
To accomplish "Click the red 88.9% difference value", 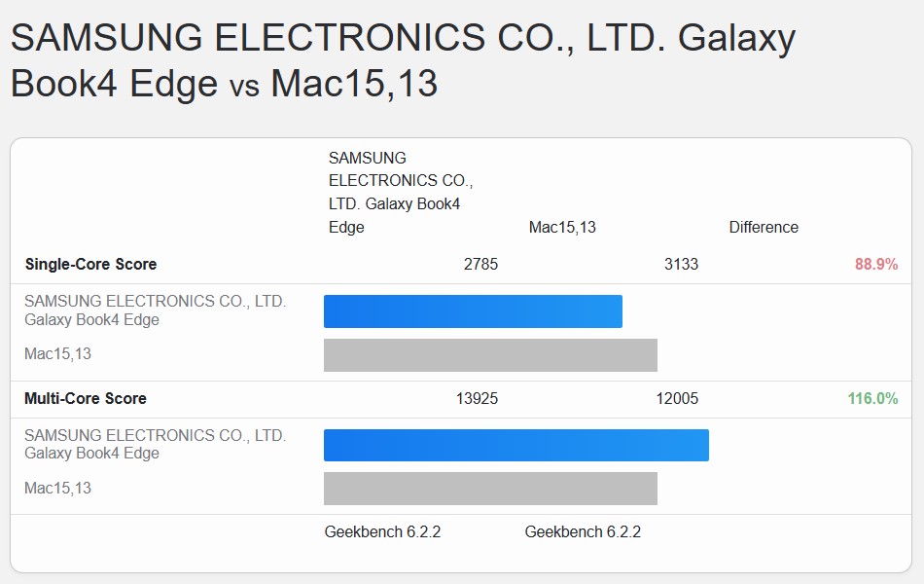I will click(873, 264).
